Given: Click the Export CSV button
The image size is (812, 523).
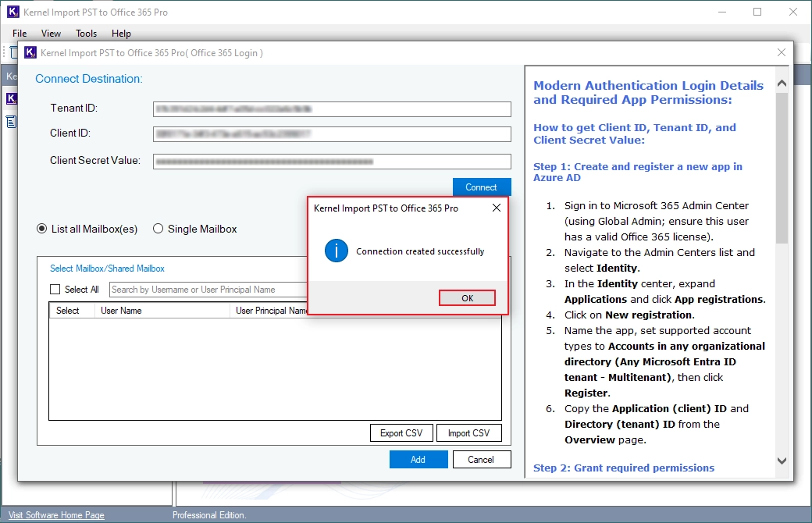Looking at the screenshot, I should pyautogui.click(x=401, y=433).
